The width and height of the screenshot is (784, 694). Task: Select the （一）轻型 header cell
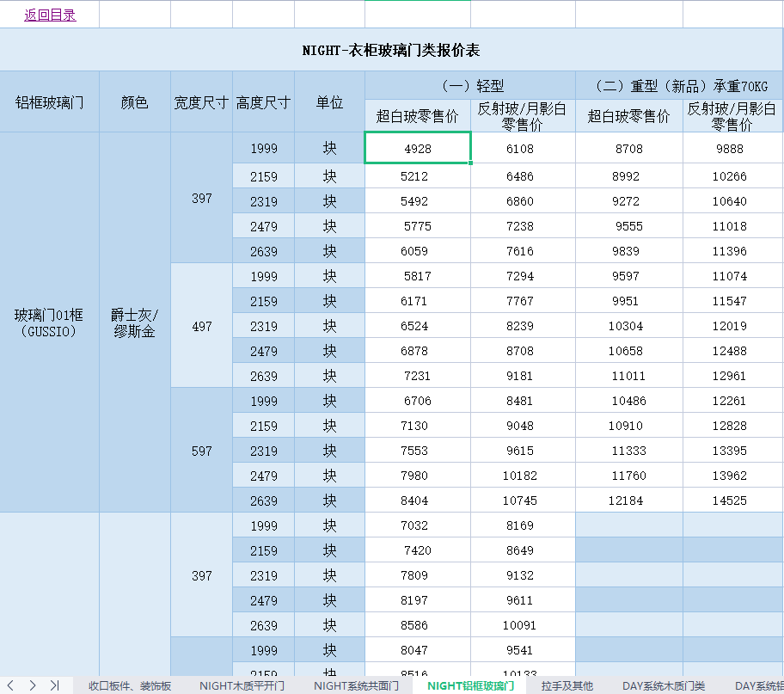(x=470, y=86)
